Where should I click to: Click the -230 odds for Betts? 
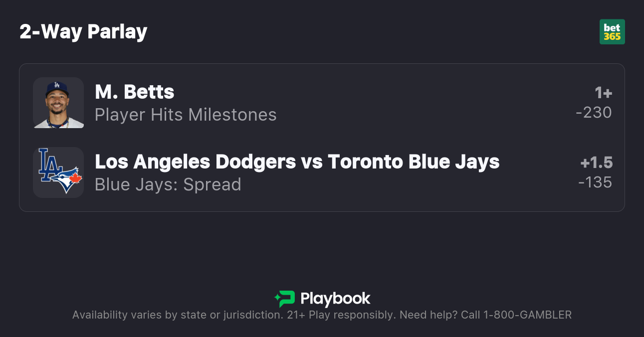click(594, 113)
